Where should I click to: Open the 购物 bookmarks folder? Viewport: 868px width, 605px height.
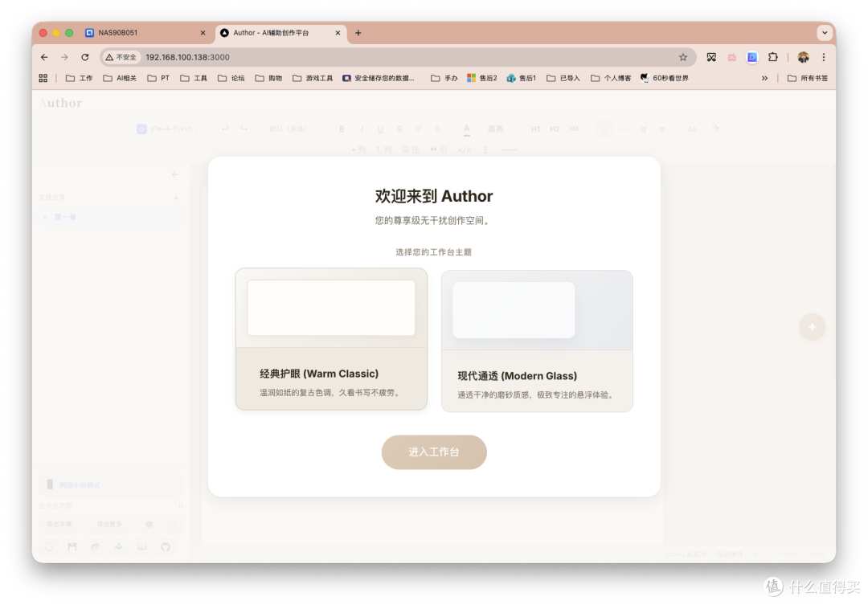[x=268, y=78]
